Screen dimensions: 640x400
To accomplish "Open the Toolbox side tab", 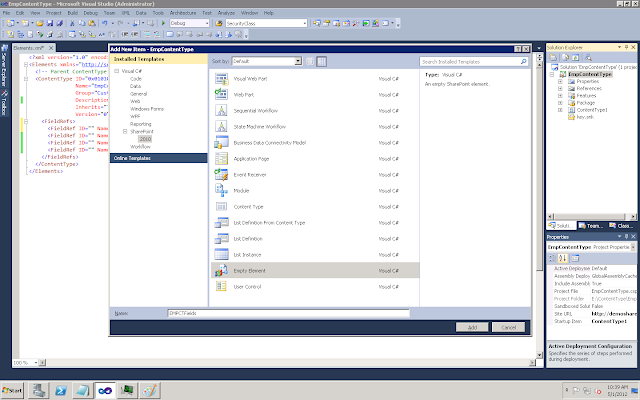I will [x=4, y=103].
